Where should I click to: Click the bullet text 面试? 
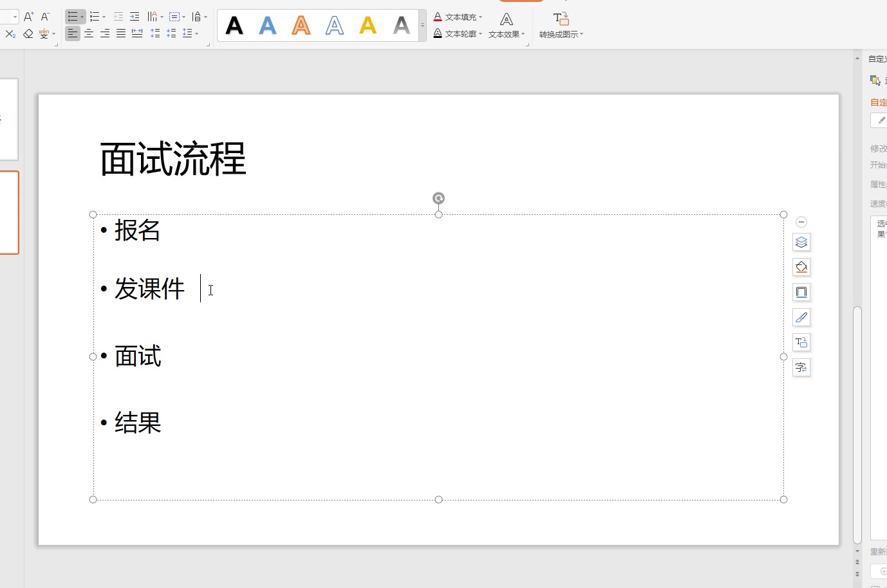(138, 356)
